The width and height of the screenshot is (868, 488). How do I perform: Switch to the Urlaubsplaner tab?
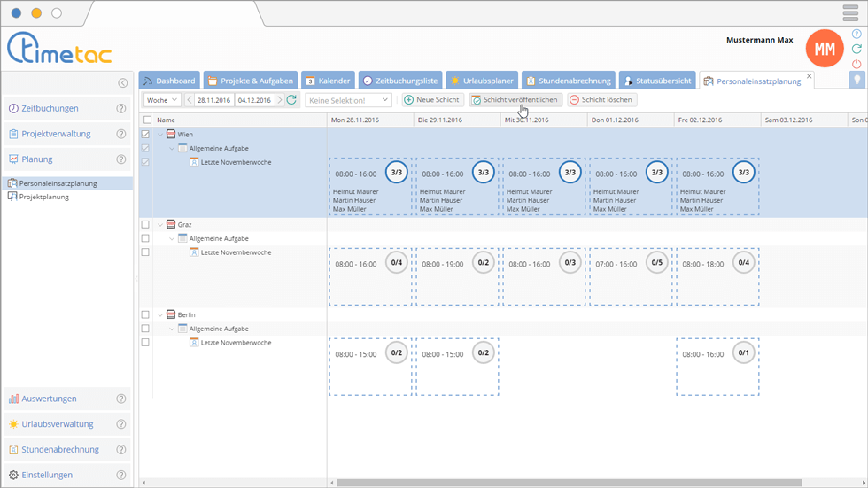pos(482,81)
